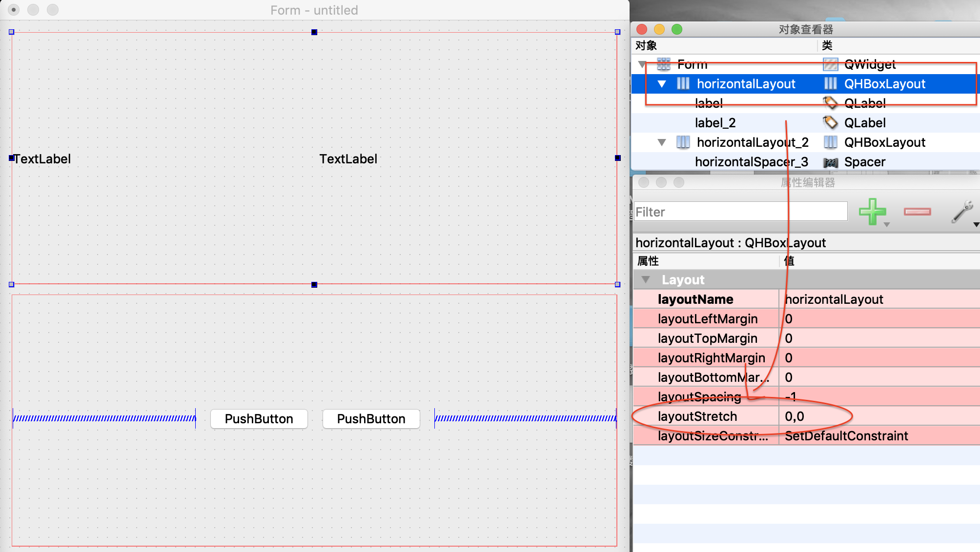The image size is (980, 552).
Task: Edit the layoutBottomMargin value
Action: 879,377
